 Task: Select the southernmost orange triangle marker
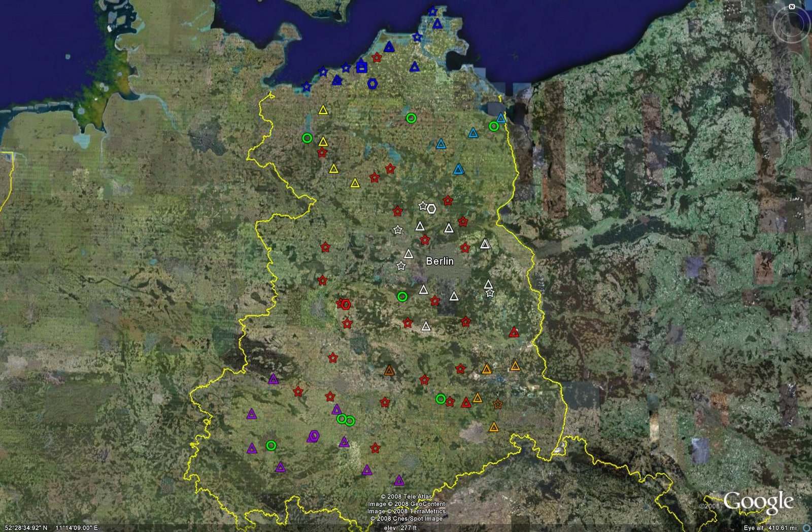(x=494, y=427)
